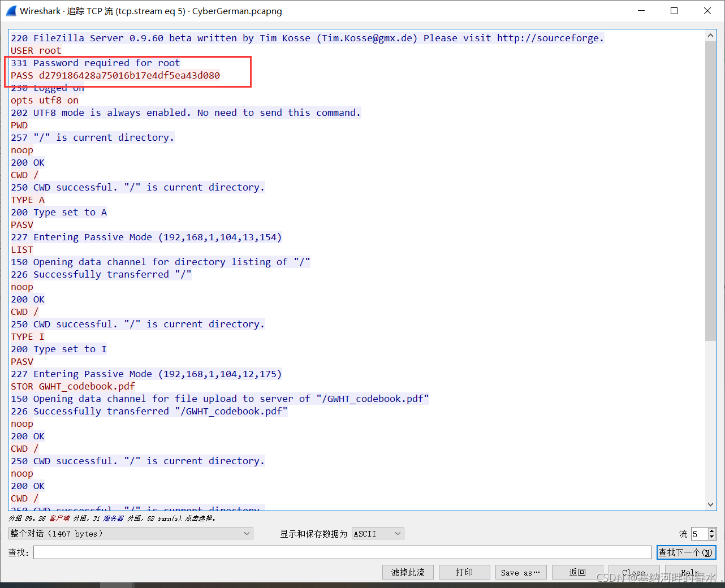
Task: Click the '257 "/" is current directory.' line
Action: pyautogui.click(x=93, y=137)
